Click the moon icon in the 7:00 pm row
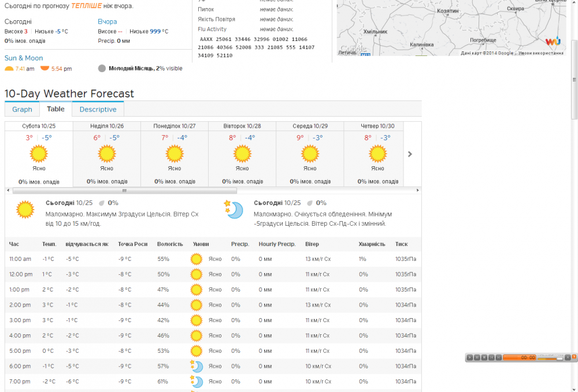 pyautogui.click(x=197, y=382)
